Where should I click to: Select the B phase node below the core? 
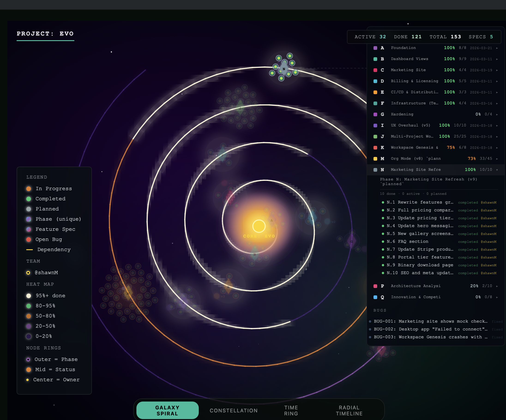255,254
